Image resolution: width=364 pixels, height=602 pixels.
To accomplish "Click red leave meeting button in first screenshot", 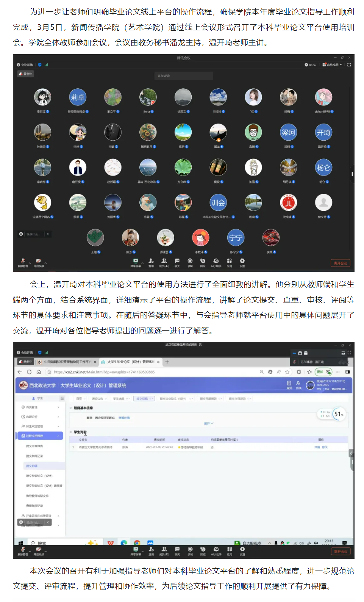I will [x=340, y=263].
